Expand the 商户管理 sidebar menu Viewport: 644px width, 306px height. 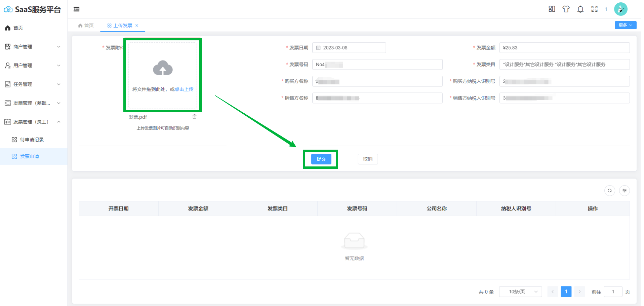coord(33,47)
